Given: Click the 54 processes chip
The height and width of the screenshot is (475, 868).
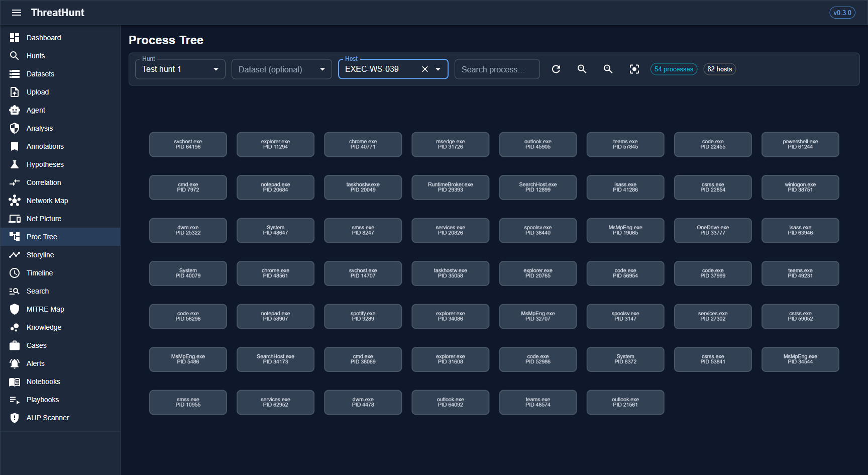Looking at the screenshot, I should (x=674, y=69).
